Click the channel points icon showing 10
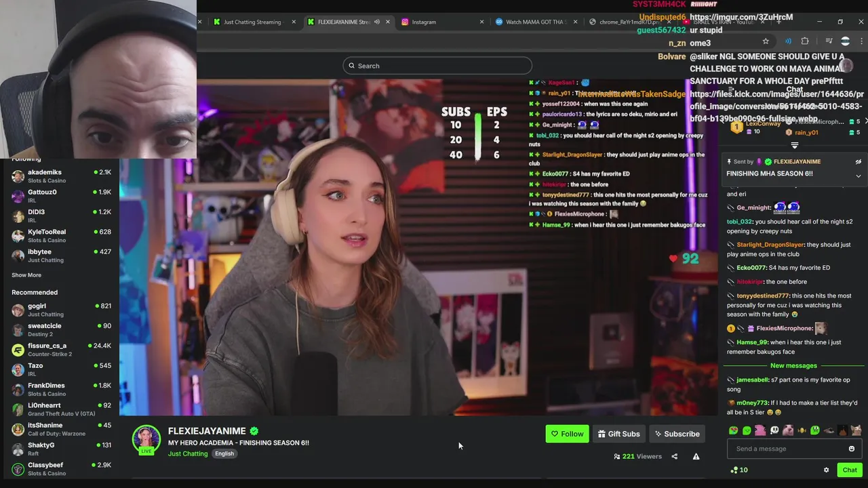Screen dimensions: 868x488 point(738,470)
